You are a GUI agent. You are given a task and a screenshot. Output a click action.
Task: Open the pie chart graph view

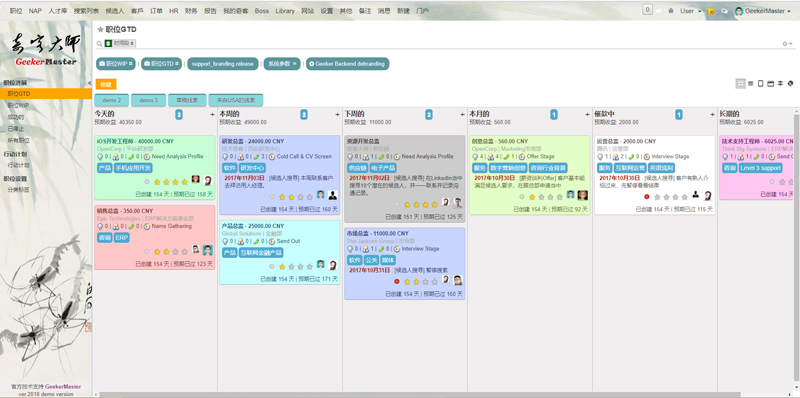(x=790, y=84)
